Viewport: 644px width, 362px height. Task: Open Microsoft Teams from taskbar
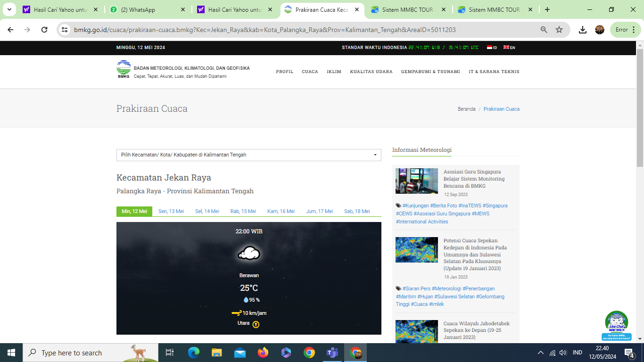[x=332, y=353]
